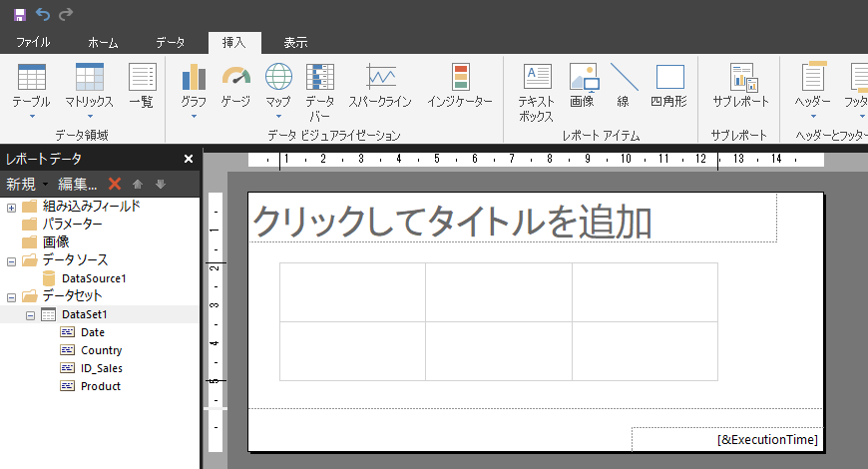Select the DataSet1 tree item
Viewport: 868px width, 469px height.
(85, 314)
